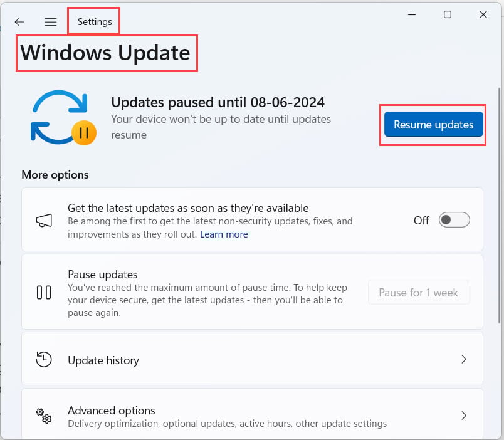Click the megaphone icon for latest updates
This screenshot has width=504, height=440.
pyautogui.click(x=44, y=221)
